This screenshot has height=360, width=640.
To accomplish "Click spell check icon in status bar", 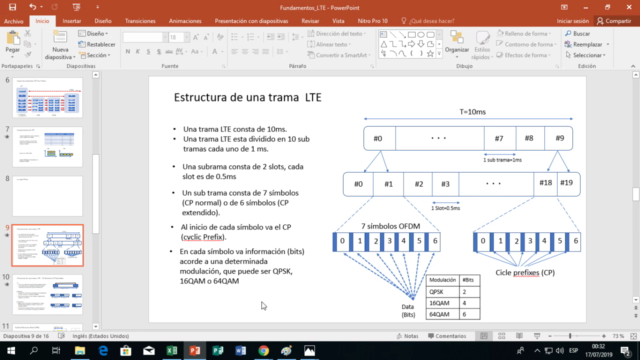I will [62, 336].
